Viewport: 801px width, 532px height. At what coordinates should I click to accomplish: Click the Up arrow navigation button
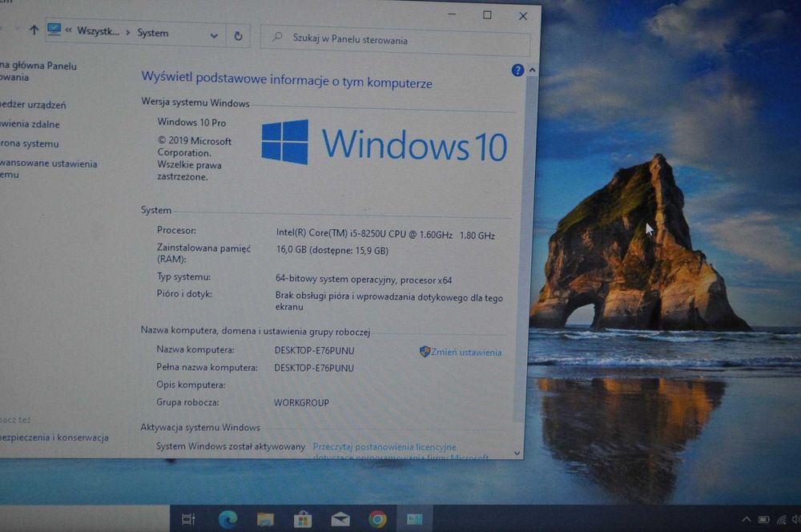click(34, 30)
